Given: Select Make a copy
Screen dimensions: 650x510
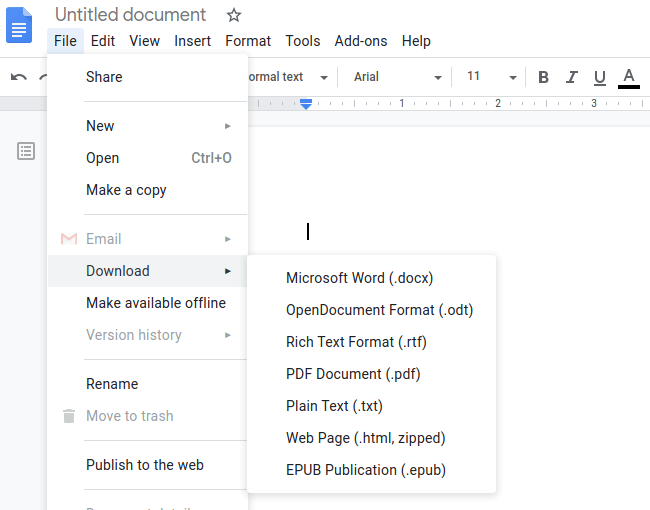Looking at the screenshot, I should (x=148, y=190).
